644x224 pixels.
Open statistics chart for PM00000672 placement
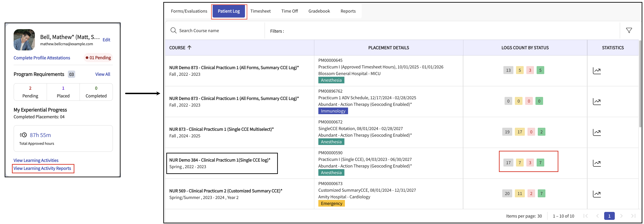(597, 132)
